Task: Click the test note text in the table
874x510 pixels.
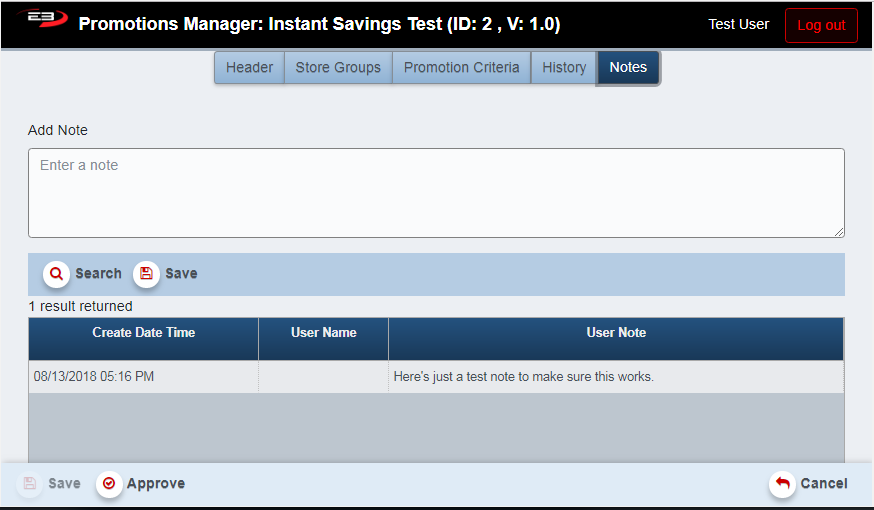Action: (523, 377)
